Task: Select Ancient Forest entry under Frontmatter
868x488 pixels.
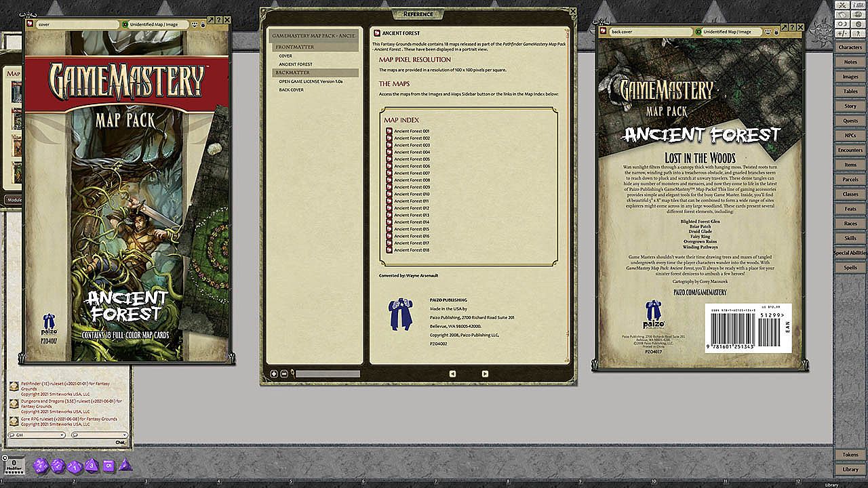Action: pos(296,64)
